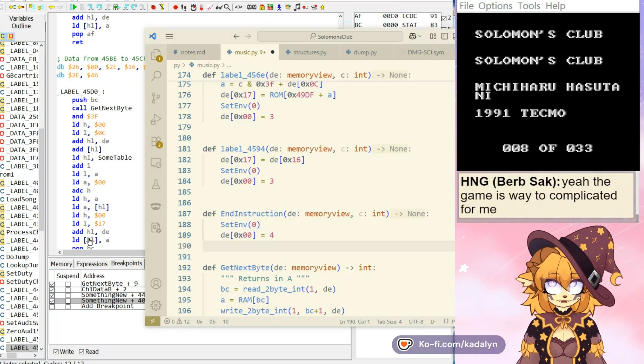Screen dimensions: 644x364
Task: Open VS Code Testing flask icon
Action: (156, 184)
